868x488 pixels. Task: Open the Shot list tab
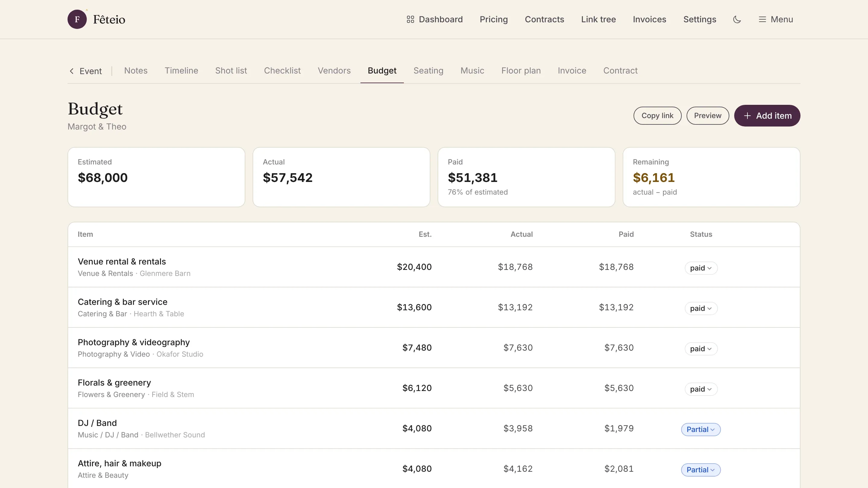231,71
